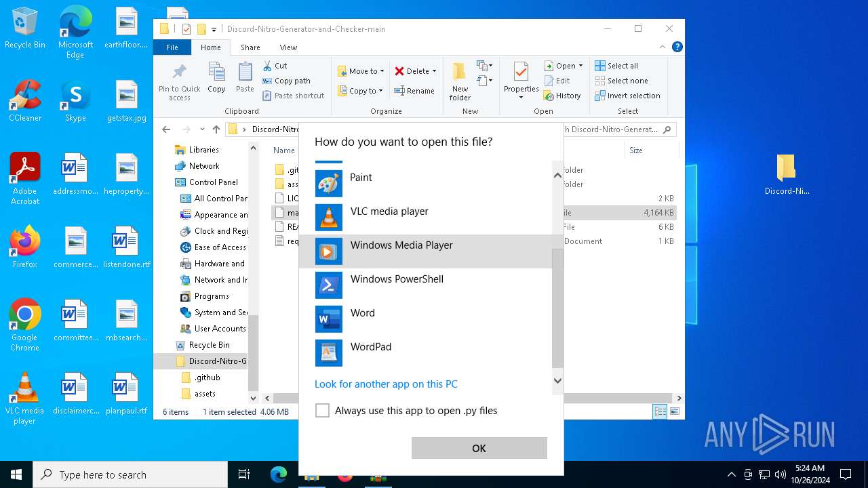Open CCleaner desktop shortcut
868x488 pixels.
point(25,101)
